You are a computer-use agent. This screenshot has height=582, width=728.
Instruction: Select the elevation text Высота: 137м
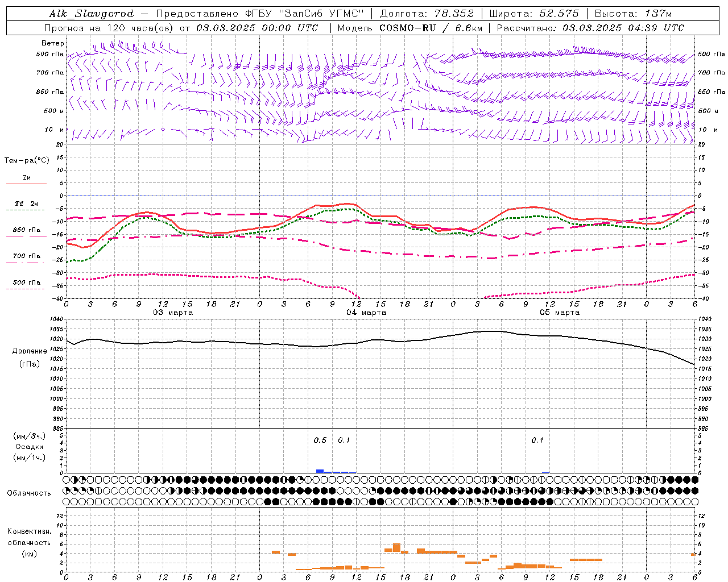(x=633, y=14)
